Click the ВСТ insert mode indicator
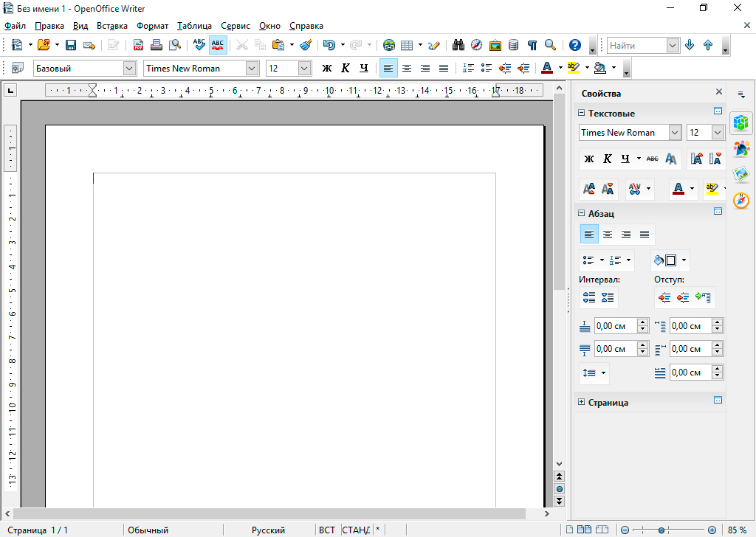The image size is (756, 537). point(326,530)
